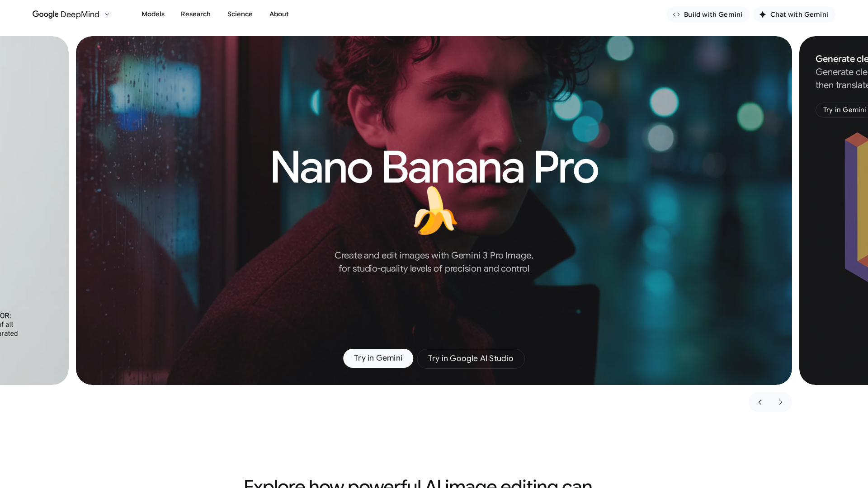The height and width of the screenshot is (488, 868).
Task: Click the code brackets icon for Build with Gemini
Action: (676, 14)
